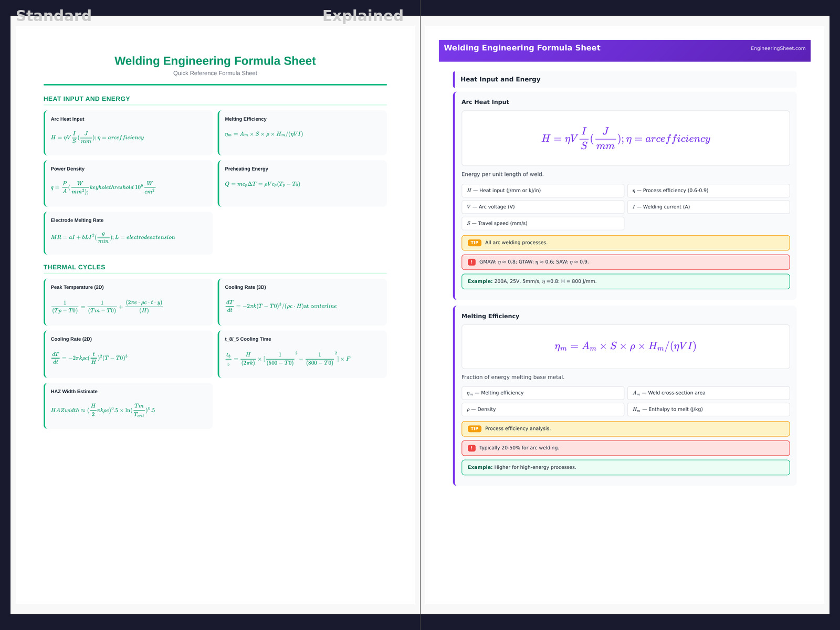Select the Preheating Energy formula card
Image resolution: width=840 pixels, height=630 pixels.
(x=302, y=183)
